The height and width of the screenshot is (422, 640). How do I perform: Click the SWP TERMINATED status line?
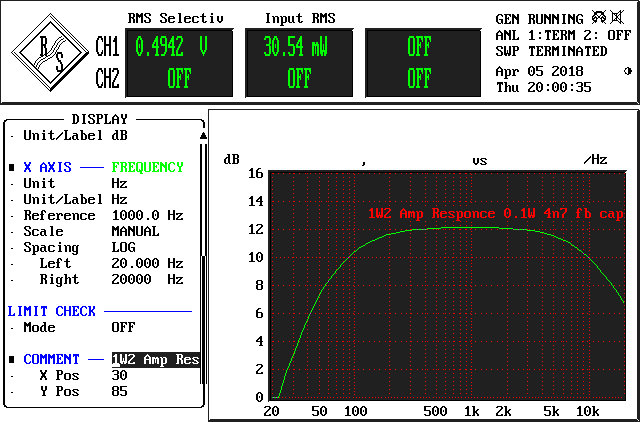(551, 51)
